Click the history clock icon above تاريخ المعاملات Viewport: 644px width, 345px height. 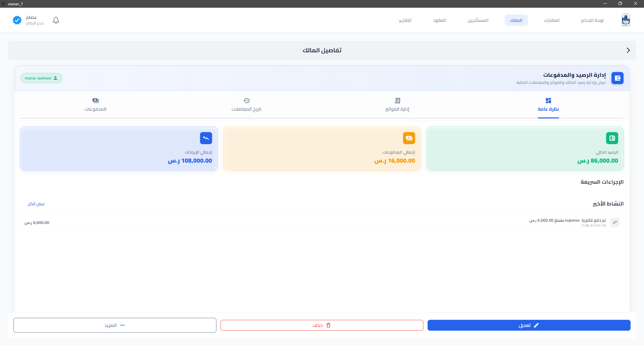[247, 101]
